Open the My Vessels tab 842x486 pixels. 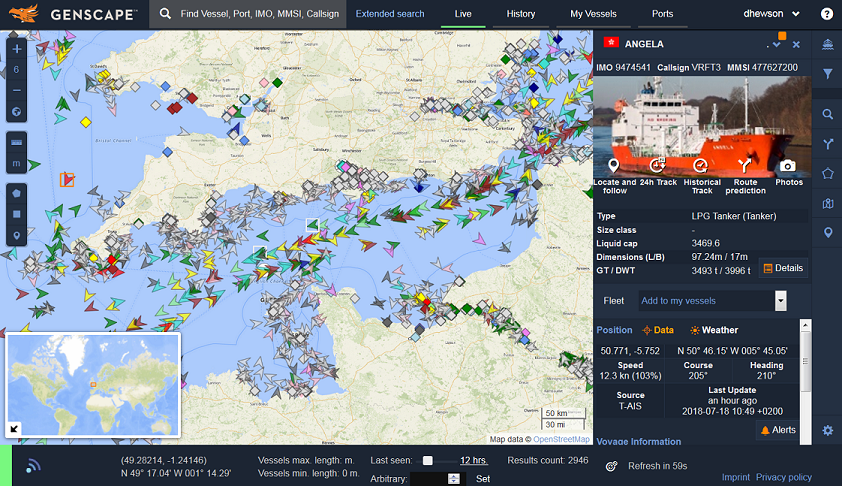[x=593, y=14]
